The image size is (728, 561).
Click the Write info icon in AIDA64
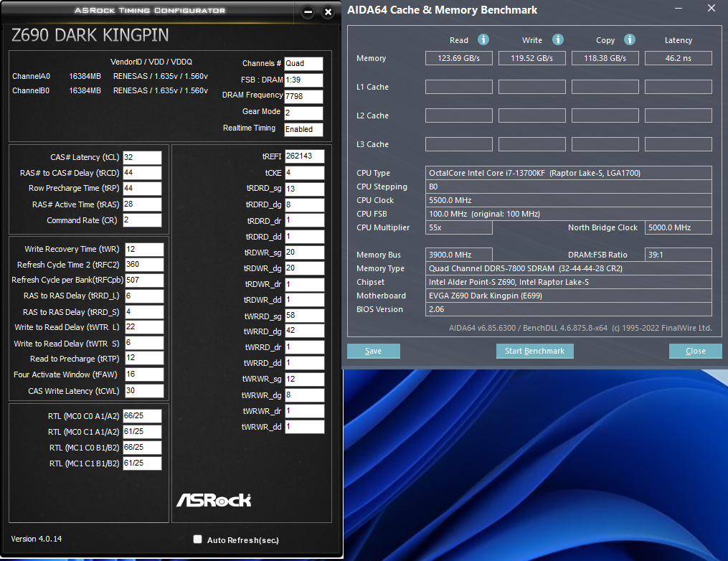[x=557, y=39]
